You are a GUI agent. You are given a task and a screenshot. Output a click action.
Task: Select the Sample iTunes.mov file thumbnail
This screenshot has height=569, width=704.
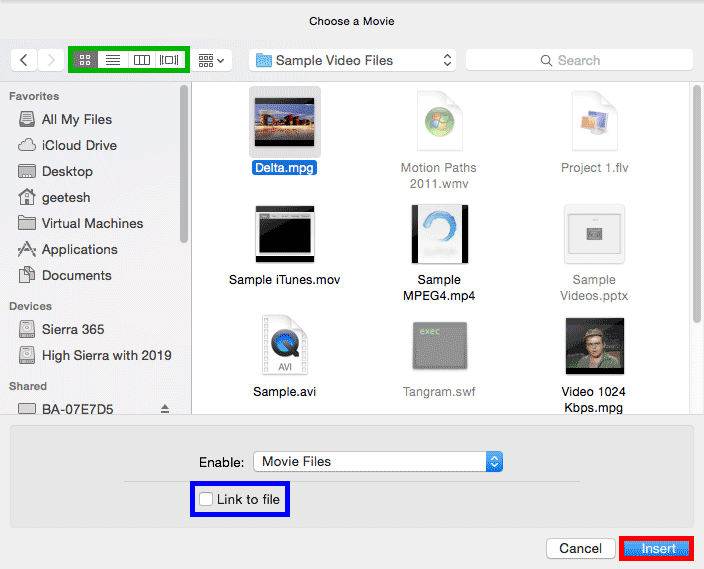(284, 234)
